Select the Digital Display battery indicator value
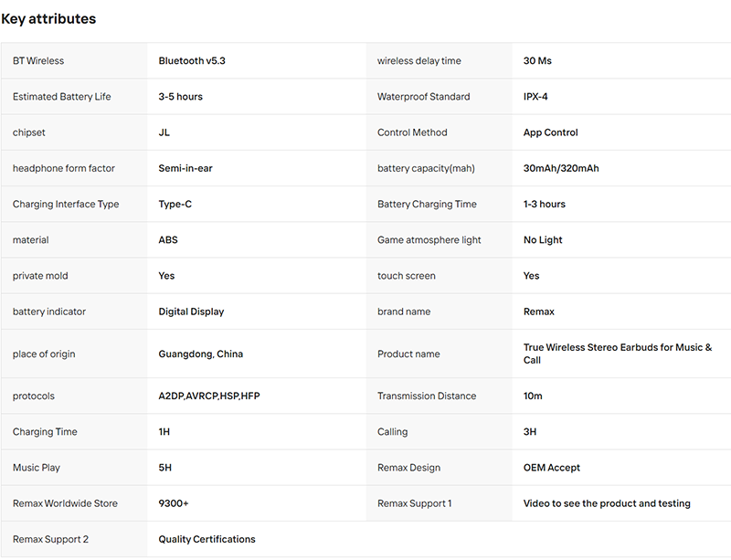The height and width of the screenshot is (560, 731). 191,312
